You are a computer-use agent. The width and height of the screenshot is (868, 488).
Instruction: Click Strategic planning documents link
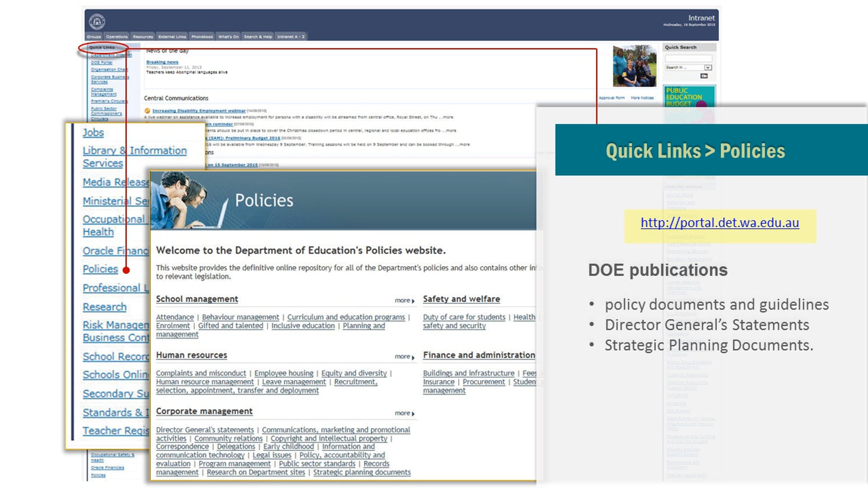362,472
